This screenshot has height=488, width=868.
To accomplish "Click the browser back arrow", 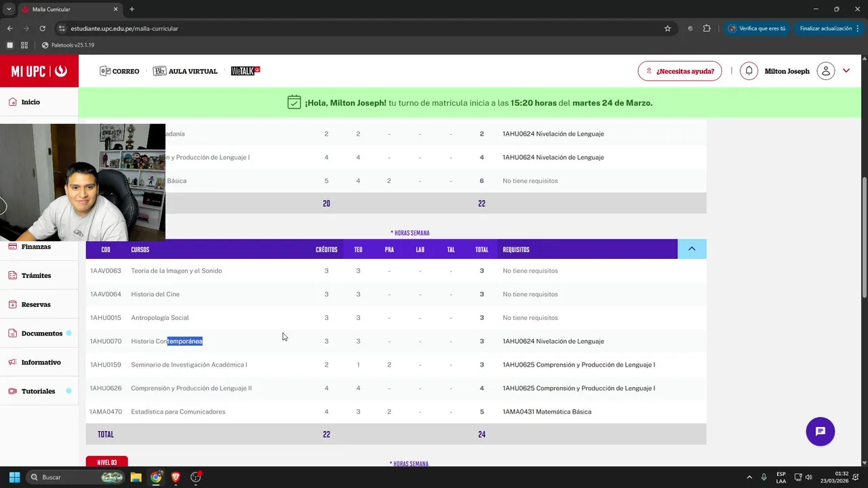I will point(9,28).
